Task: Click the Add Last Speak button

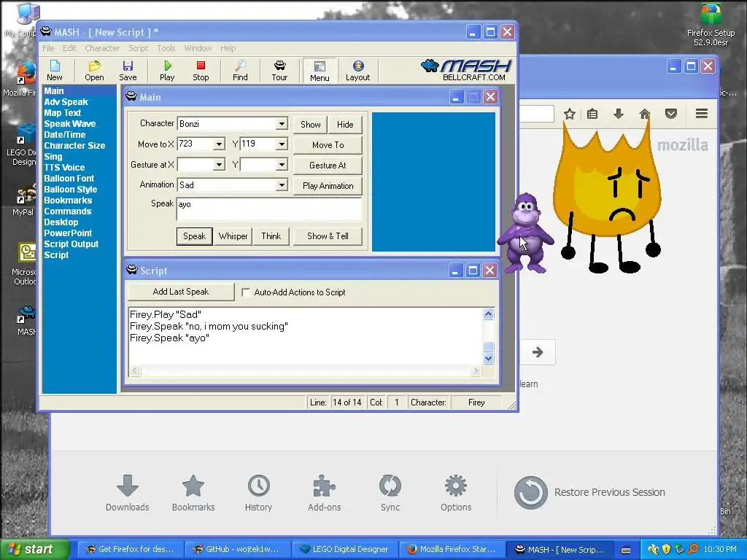Action: click(x=181, y=292)
